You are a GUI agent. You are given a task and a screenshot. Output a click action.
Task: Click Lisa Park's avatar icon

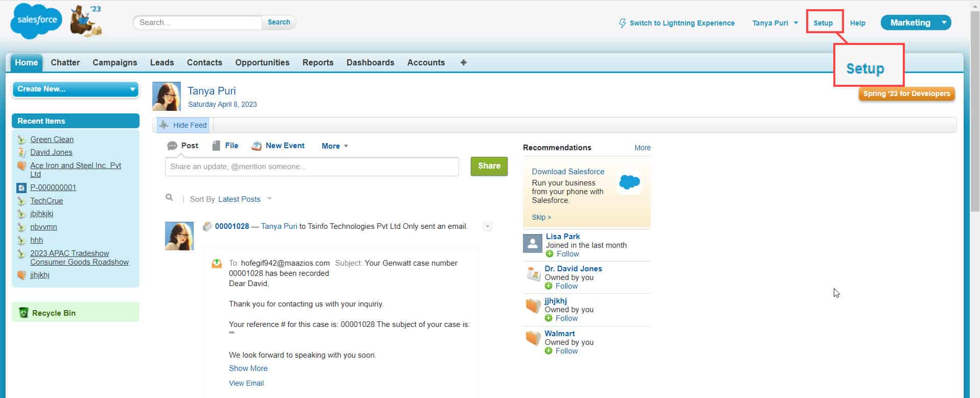pos(533,243)
